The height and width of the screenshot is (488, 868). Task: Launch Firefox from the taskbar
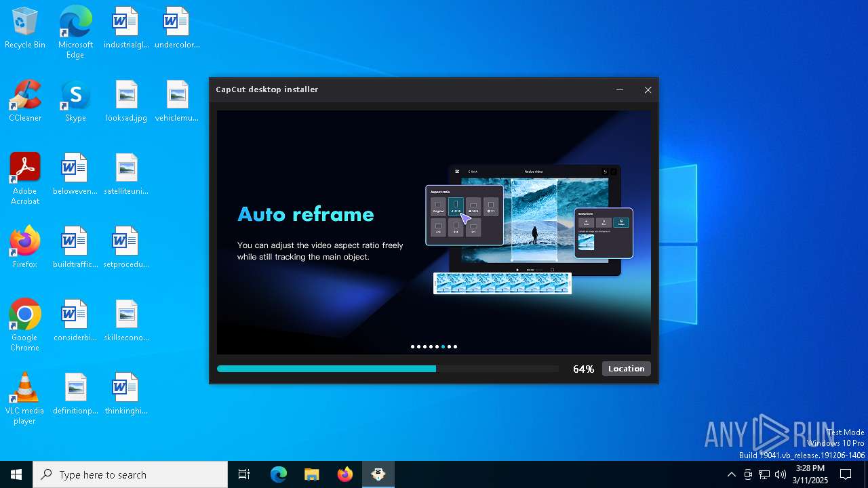click(x=344, y=474)
